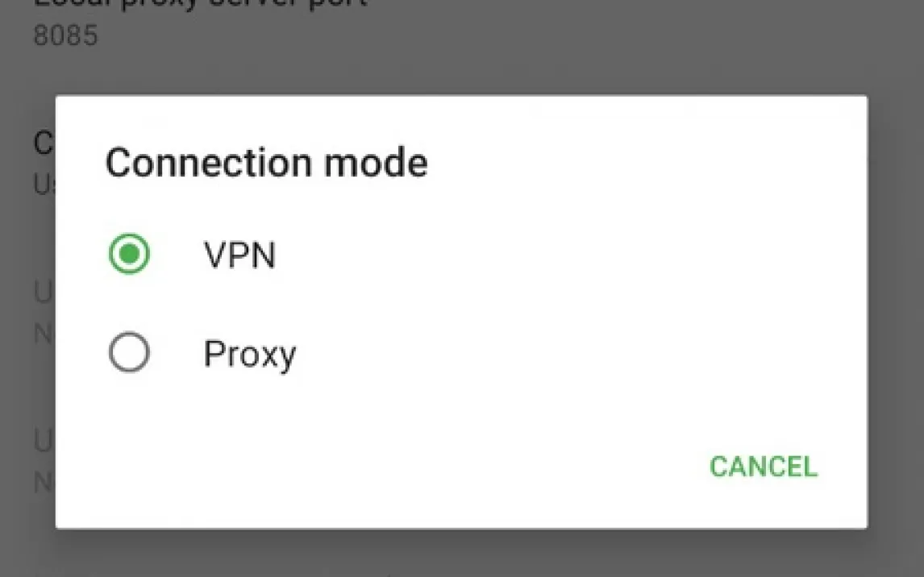Tap the dimmed area above the dialog
Image resolution: width=924 pixels, height=577 pixels.
click(484, 56)
